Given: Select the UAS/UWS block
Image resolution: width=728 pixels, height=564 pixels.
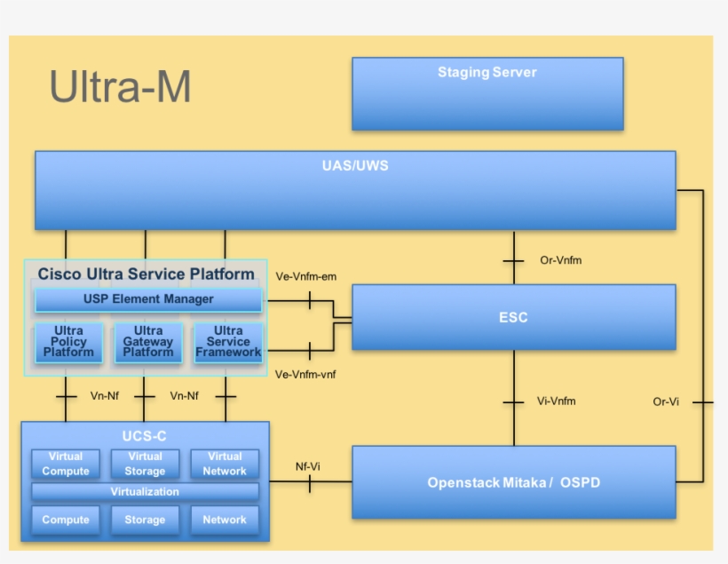Looking at the screenshot, I should 355,190.
